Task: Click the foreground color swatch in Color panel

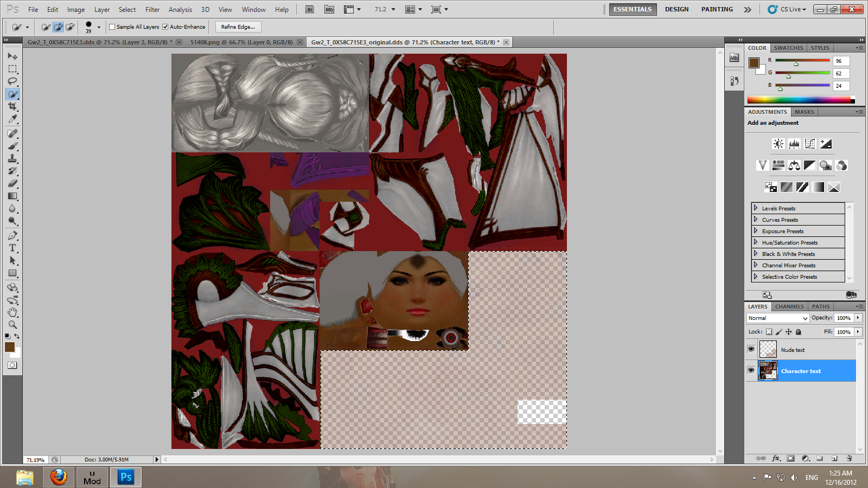Action: (754, 62)
